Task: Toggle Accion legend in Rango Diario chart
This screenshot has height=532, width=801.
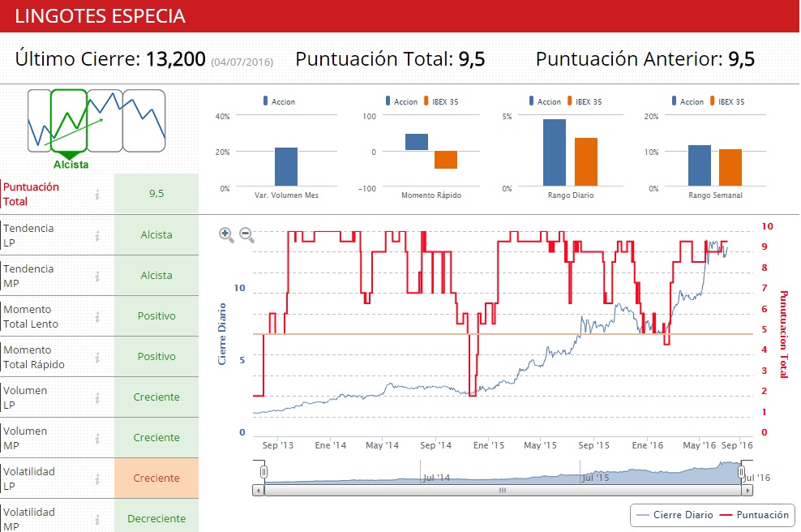Action: pyautogui.click(x=545, y=101)
